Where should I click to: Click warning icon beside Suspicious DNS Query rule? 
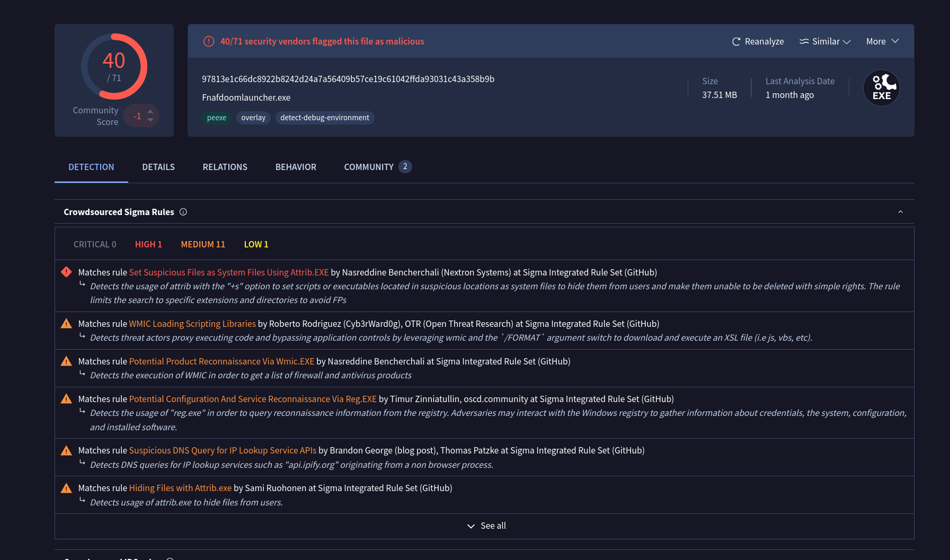[x=66, y=450]
